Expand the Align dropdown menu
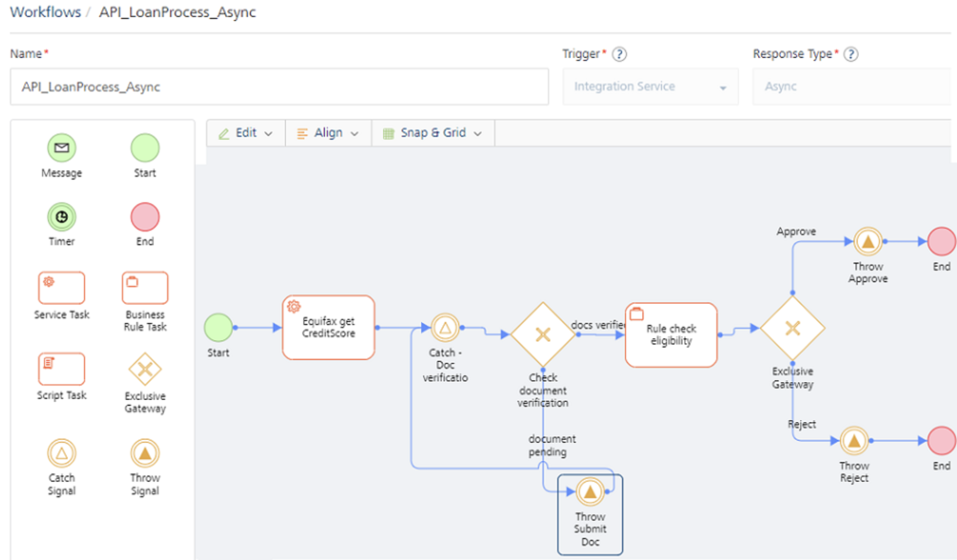This screenshot has height=560, width=957. click(328, 133)
